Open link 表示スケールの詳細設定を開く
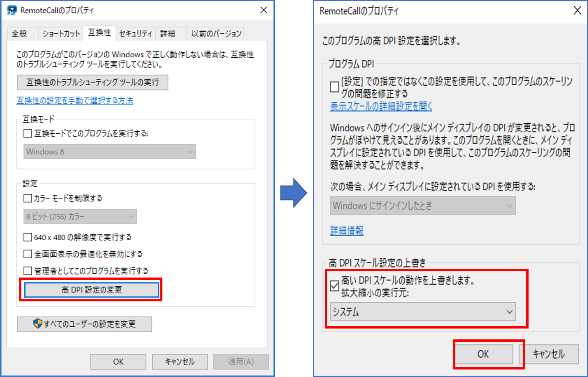 point(381,106)
